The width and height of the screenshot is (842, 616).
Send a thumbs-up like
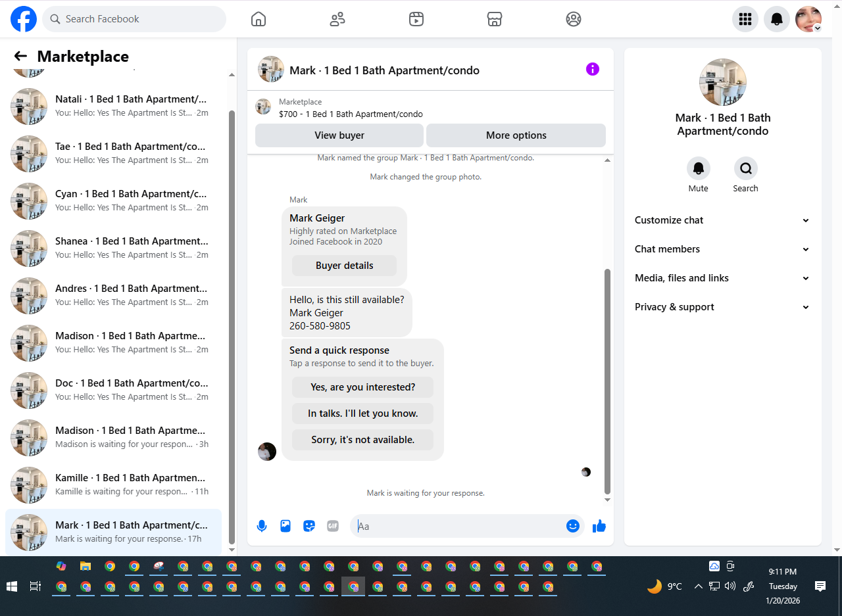[599, 526]
